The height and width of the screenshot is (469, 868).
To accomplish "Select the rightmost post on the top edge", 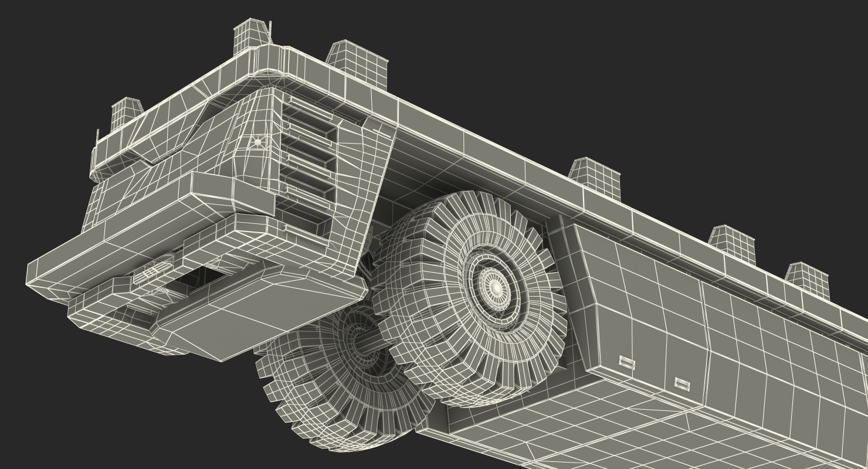I will [807, 280].
